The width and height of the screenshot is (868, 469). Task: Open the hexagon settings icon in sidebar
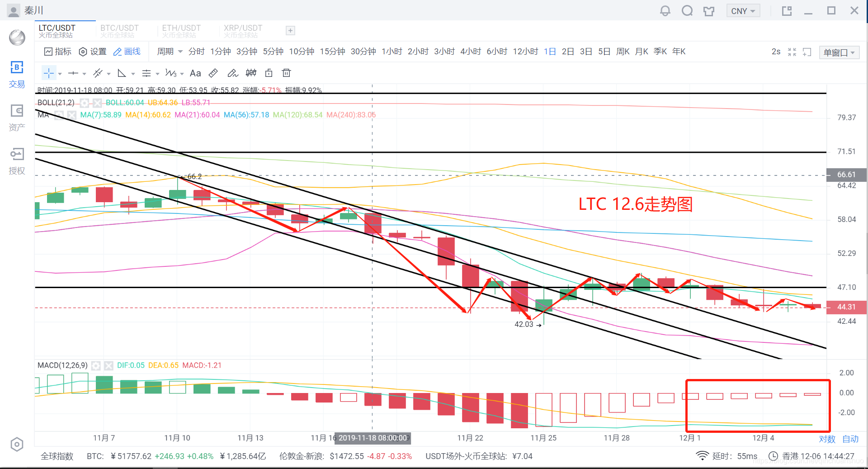17,445
